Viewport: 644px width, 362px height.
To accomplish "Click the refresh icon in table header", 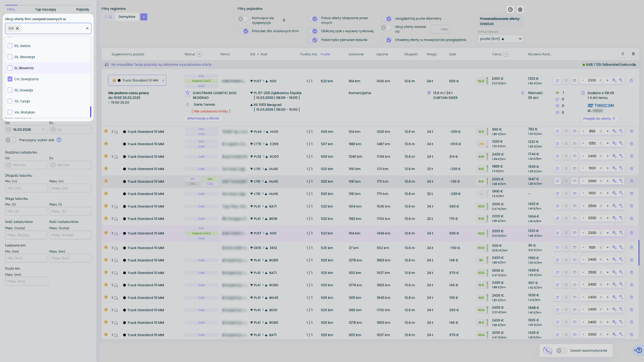I will coord(623,54).
